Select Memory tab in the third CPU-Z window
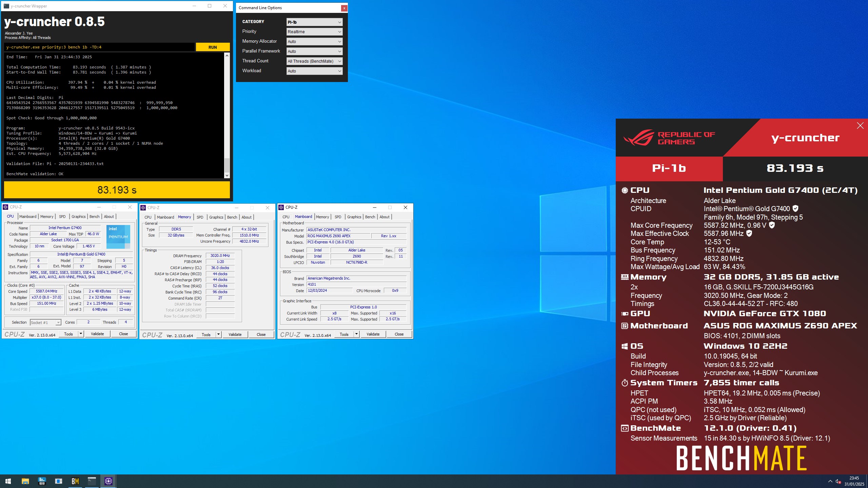This screenshot has height=488, width=868. pyautogui.click(x=322, y=217)
